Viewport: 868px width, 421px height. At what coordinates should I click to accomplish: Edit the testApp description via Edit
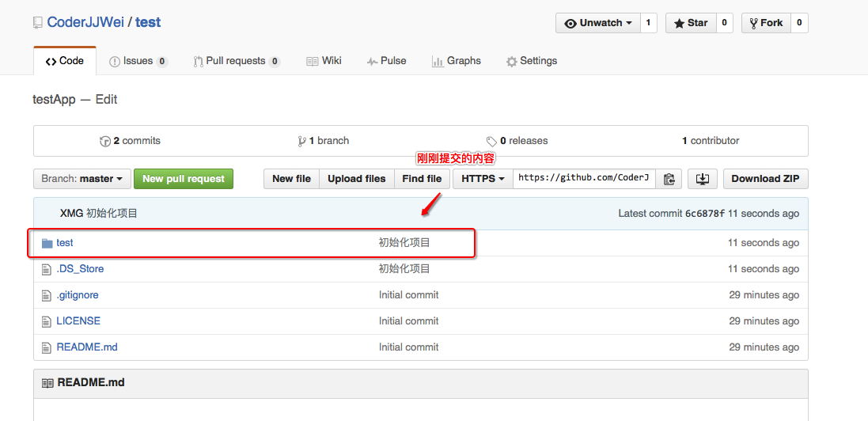(106, 100)
